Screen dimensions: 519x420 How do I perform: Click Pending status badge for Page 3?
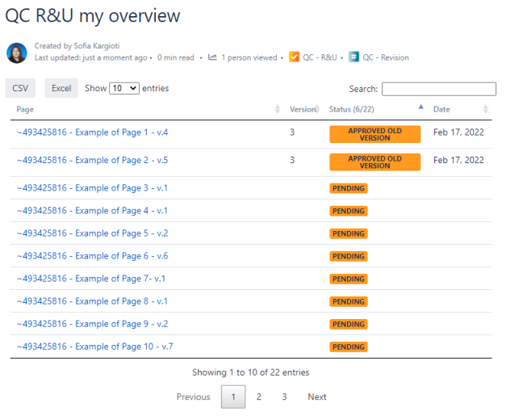[x=349, y=188]
